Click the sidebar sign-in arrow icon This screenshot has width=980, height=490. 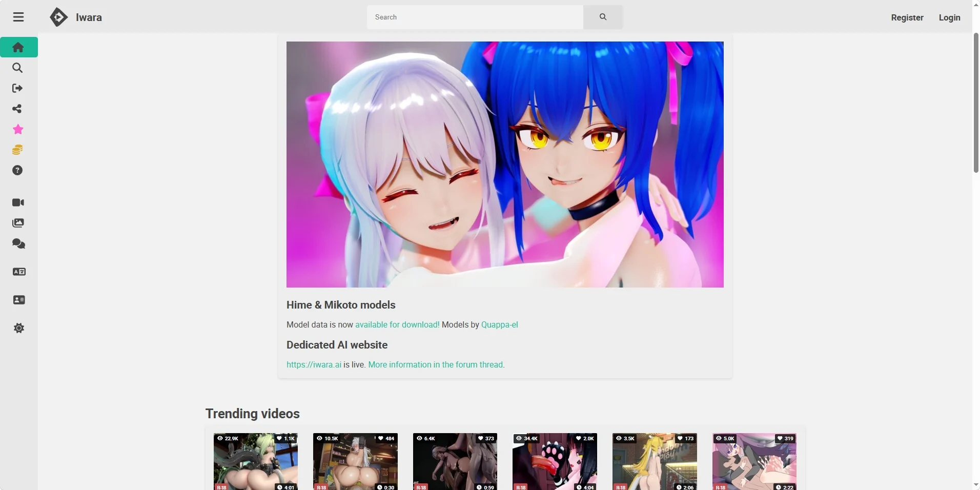pyautogui.click(x=18, y=88)
